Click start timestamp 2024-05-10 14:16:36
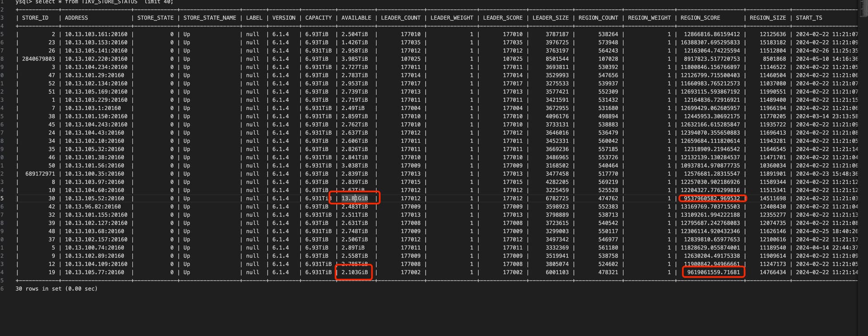868x336 pixels. point(827,59)
